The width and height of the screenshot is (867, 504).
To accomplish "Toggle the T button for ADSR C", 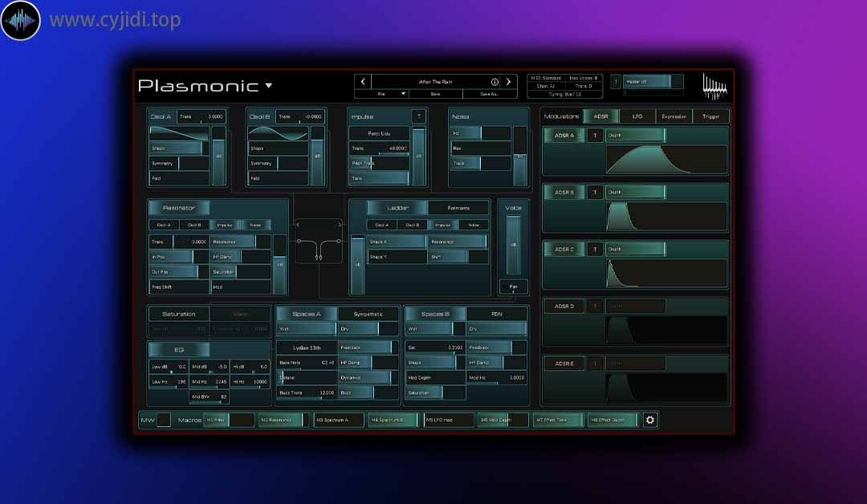I will pyautogui.click(x=595, y=250).
